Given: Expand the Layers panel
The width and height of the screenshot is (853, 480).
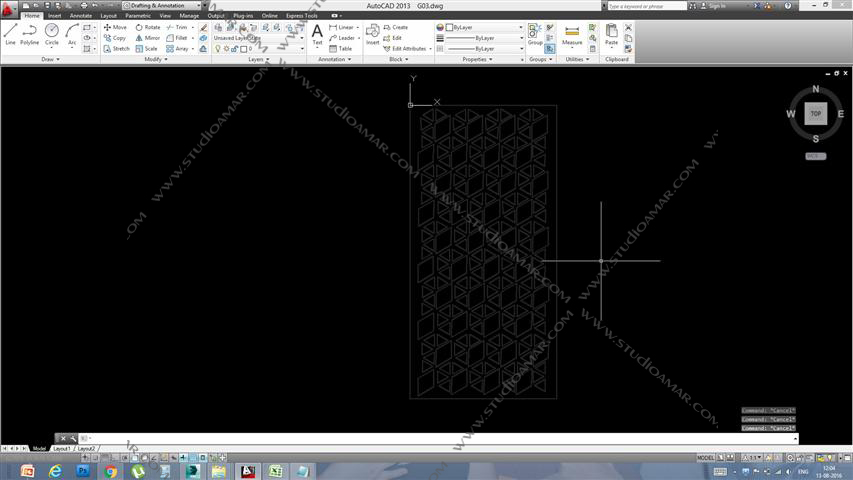Looking at the screenshot, I should (x=258, y=59).
